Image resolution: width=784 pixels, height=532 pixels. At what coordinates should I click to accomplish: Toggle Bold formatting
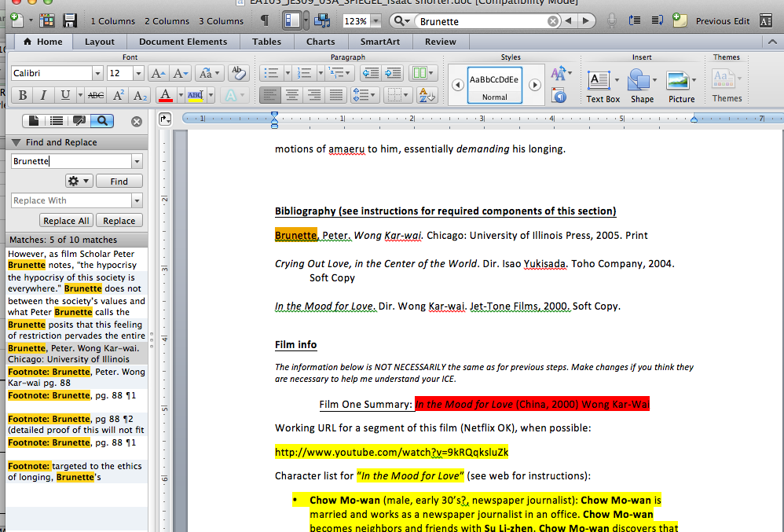[x=23, y=95]
